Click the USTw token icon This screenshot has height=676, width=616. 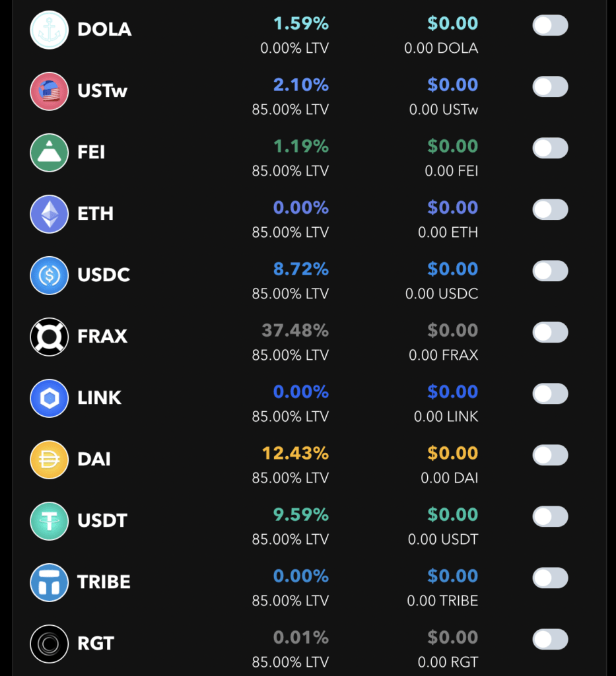coord(49,91)
